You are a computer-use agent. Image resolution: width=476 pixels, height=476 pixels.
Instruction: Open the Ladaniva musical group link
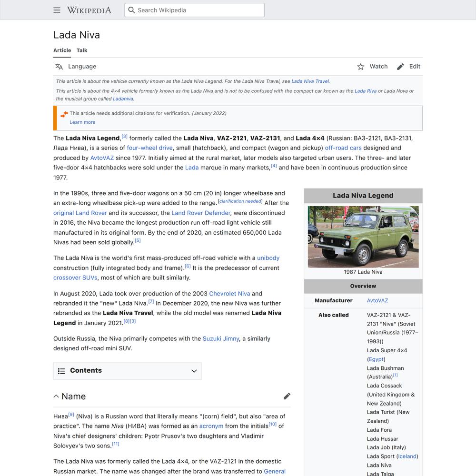123,99
